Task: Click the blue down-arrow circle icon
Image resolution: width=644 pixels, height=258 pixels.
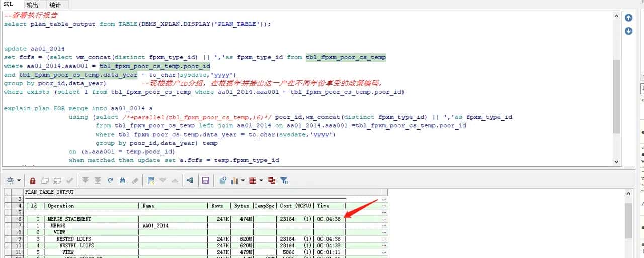Action: (628, 31)
